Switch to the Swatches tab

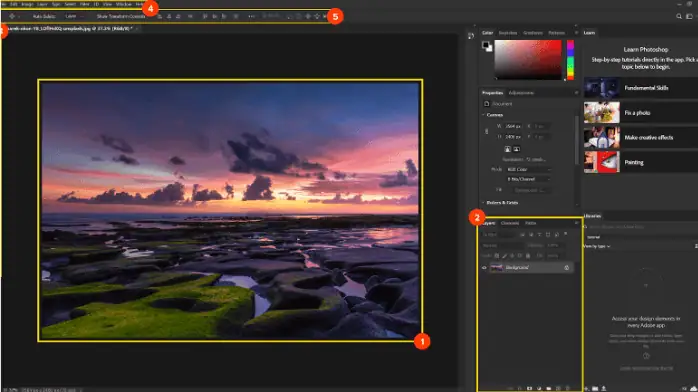tap(507, 32)
